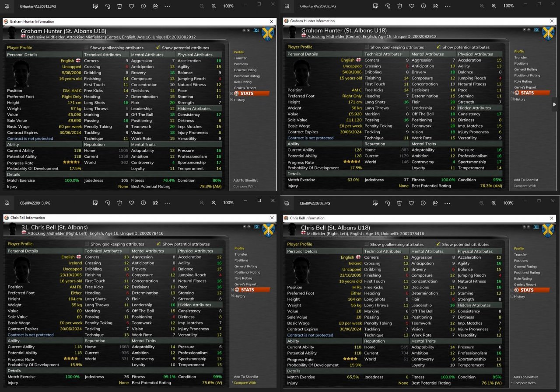Delete the GHunterPA220702.JPG image

click(x=399, y=6)
